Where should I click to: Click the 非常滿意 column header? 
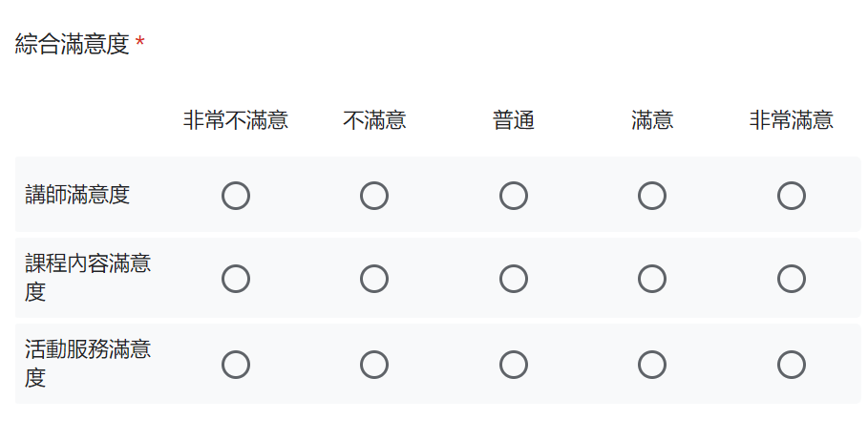point(791,120)
